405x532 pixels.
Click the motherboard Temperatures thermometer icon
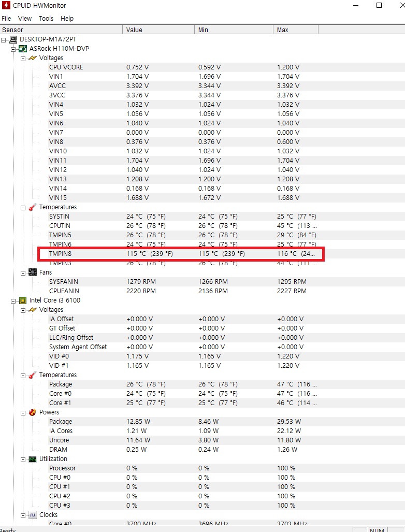(x=33, y=207)
